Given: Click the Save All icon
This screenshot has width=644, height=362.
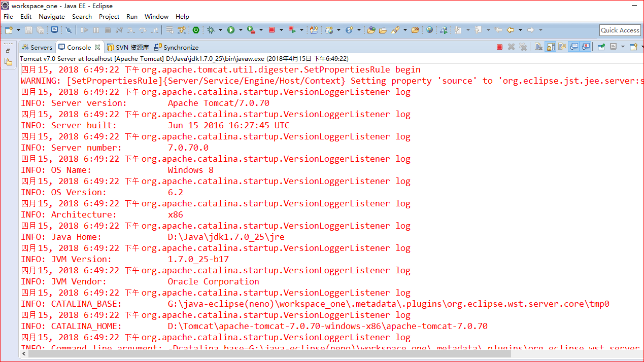Looking at the screenshot, I should coord(40,30).
